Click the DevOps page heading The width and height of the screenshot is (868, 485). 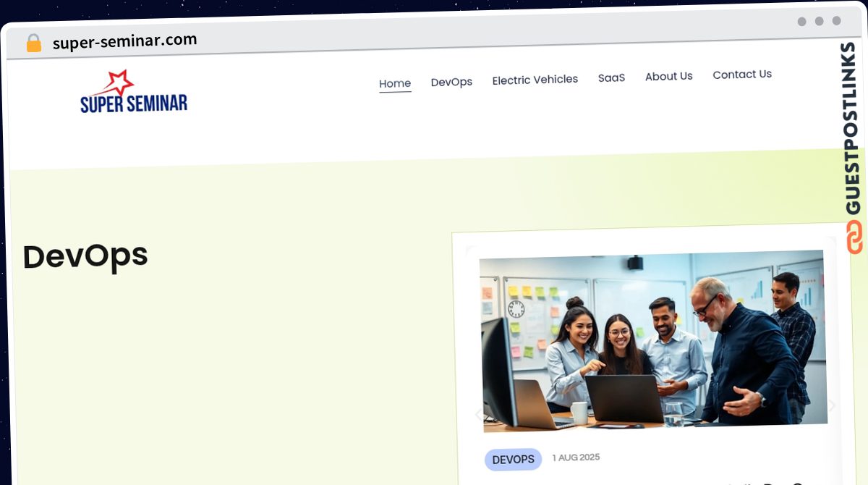pos(85,255)
